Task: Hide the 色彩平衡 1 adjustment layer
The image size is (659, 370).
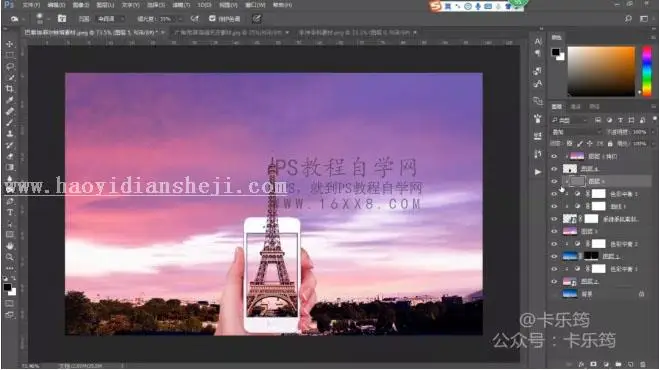Action: pos(554,269)
